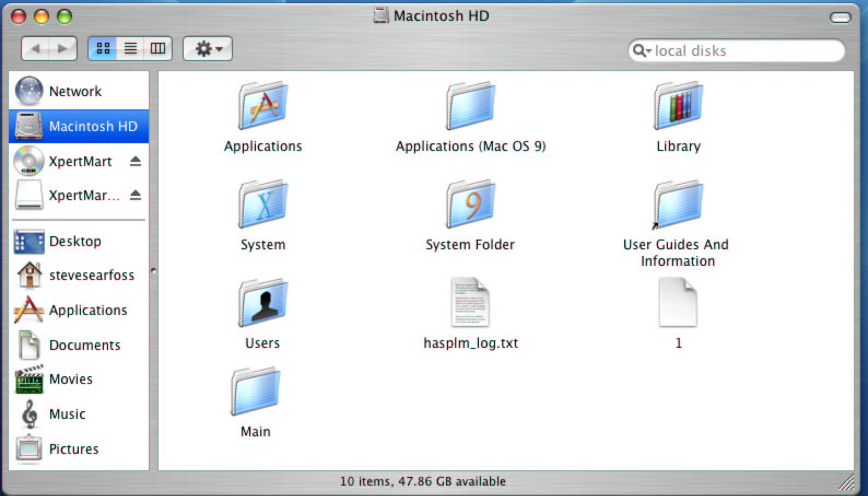
Task: Select the blank file named 1
Action: 678,302
